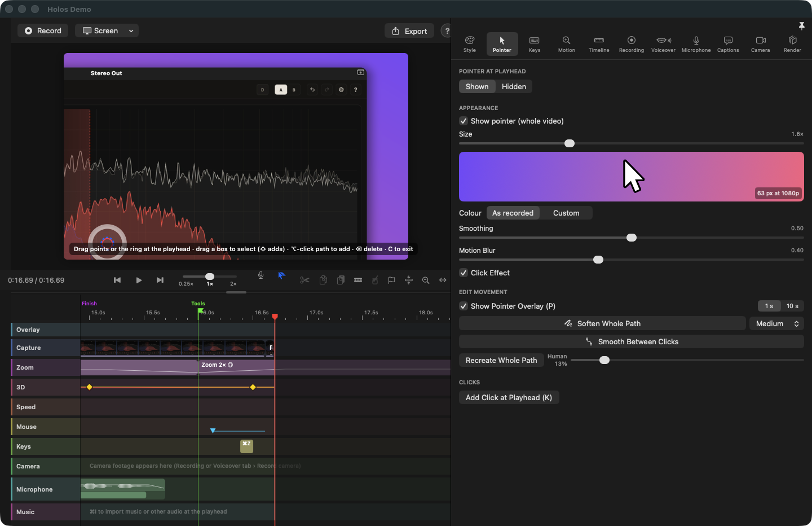
Task: Click the Record button
Action: 43,30
